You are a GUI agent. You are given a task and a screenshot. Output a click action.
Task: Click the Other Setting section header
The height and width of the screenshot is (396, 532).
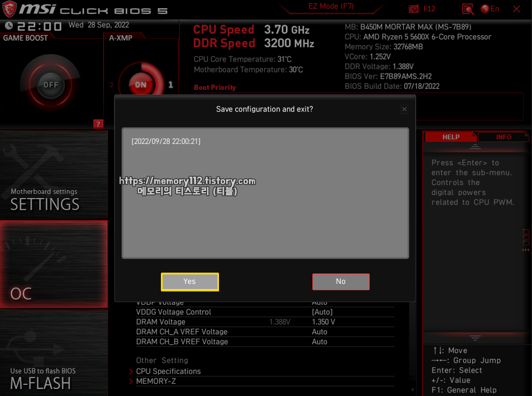(x=162, y=360)
